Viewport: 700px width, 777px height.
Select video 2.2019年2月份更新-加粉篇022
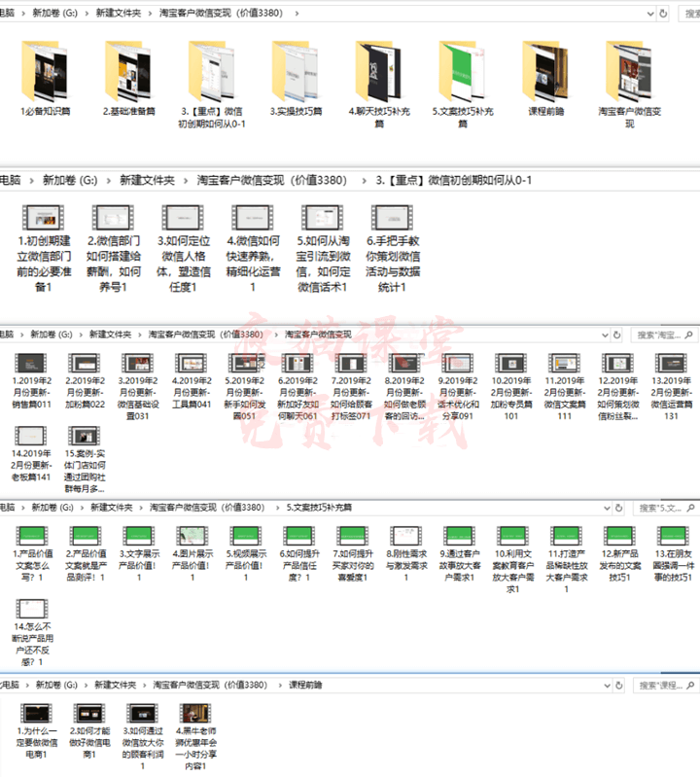85,381
